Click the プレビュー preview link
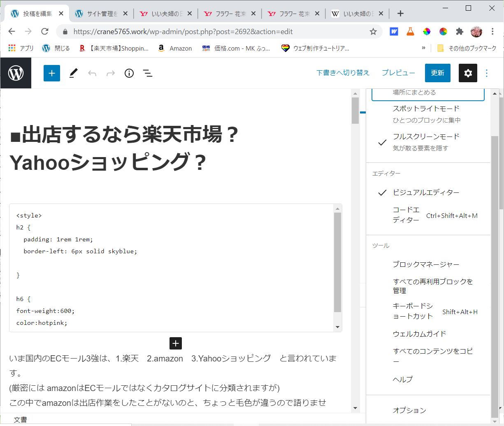 coord(398,73)
